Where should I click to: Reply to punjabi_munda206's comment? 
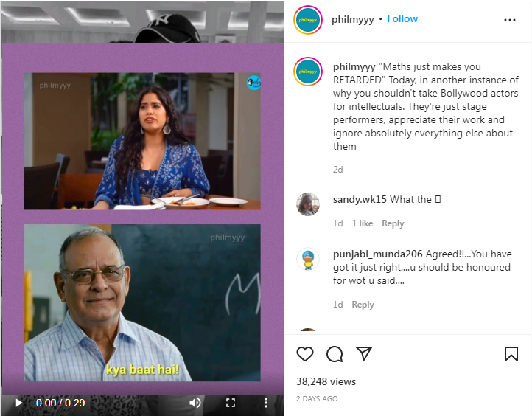[363, 305]
